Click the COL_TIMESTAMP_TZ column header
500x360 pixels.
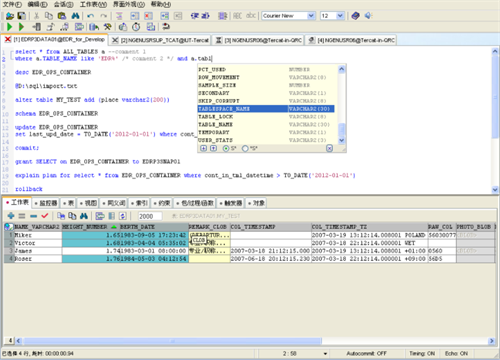coord(369,227)
